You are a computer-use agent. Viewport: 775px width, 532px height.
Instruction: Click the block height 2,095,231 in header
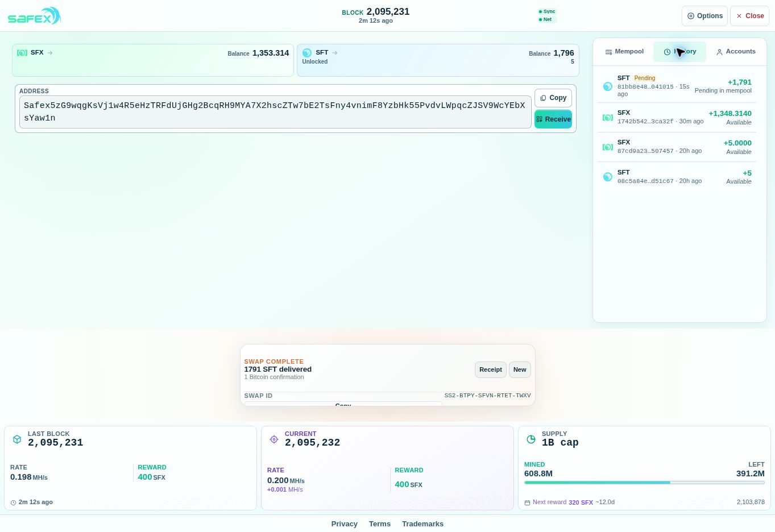tap(388, 11)
